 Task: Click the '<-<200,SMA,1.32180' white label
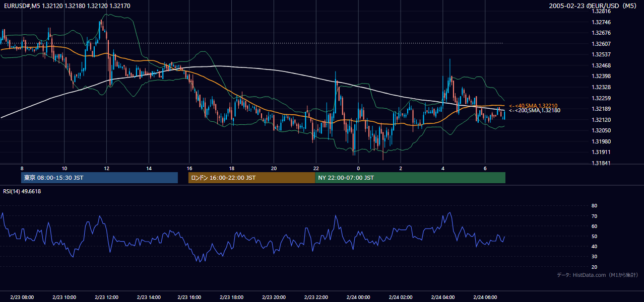coord(534,110)
